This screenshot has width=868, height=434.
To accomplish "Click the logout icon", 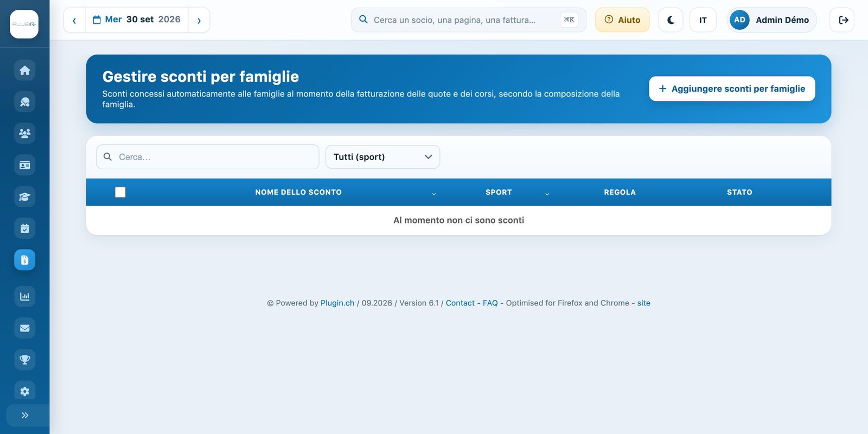I will 843,20.
